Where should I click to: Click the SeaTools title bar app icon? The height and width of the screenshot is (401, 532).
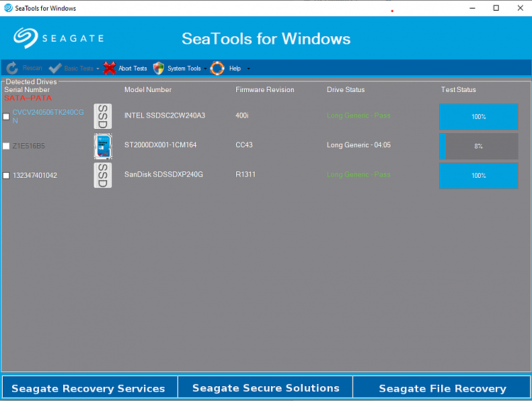(8, 8)
